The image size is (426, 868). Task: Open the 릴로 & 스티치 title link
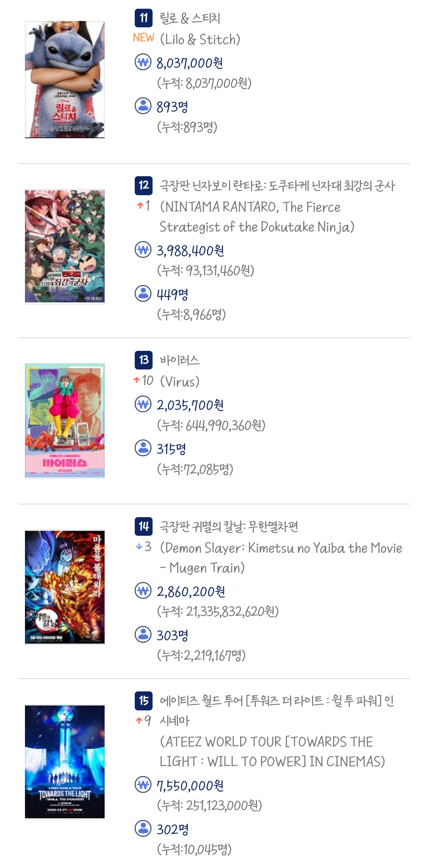pyautogui.click(x=190, y=18)
